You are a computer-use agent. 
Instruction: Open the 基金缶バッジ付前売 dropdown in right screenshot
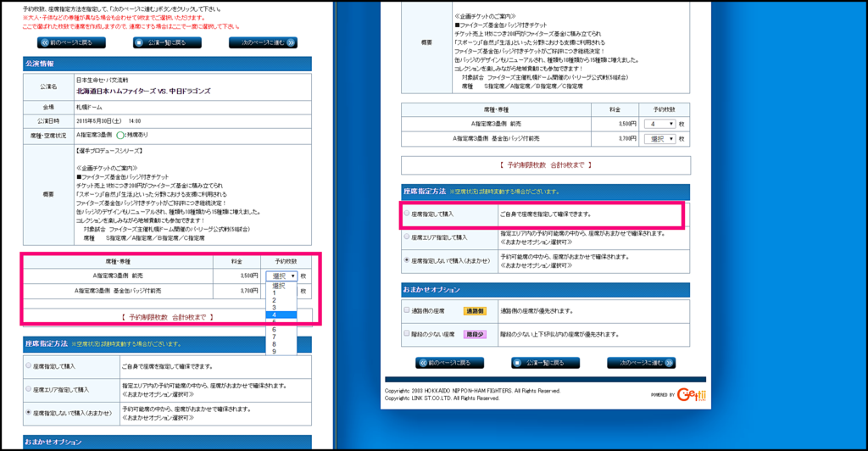point(659,139)
